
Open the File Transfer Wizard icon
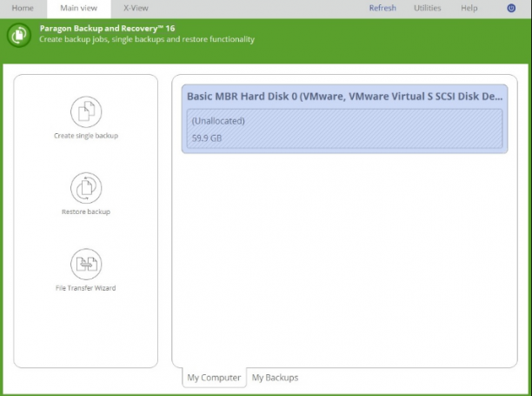point(86,264)
